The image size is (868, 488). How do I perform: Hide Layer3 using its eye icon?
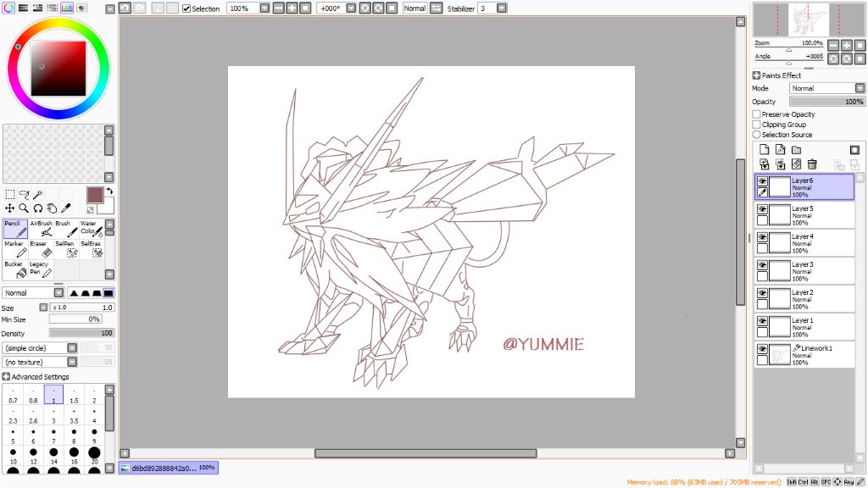coord(762,265)
